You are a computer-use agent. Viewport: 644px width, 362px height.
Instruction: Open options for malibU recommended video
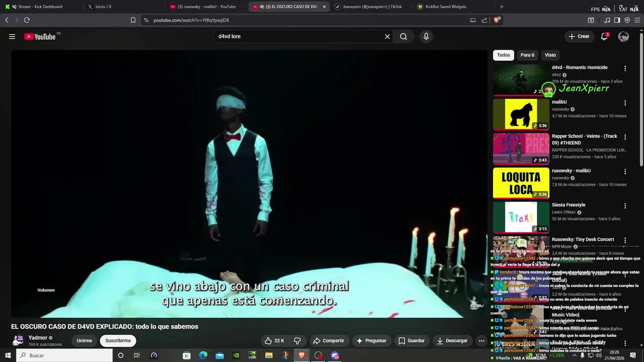coord(625,103)
